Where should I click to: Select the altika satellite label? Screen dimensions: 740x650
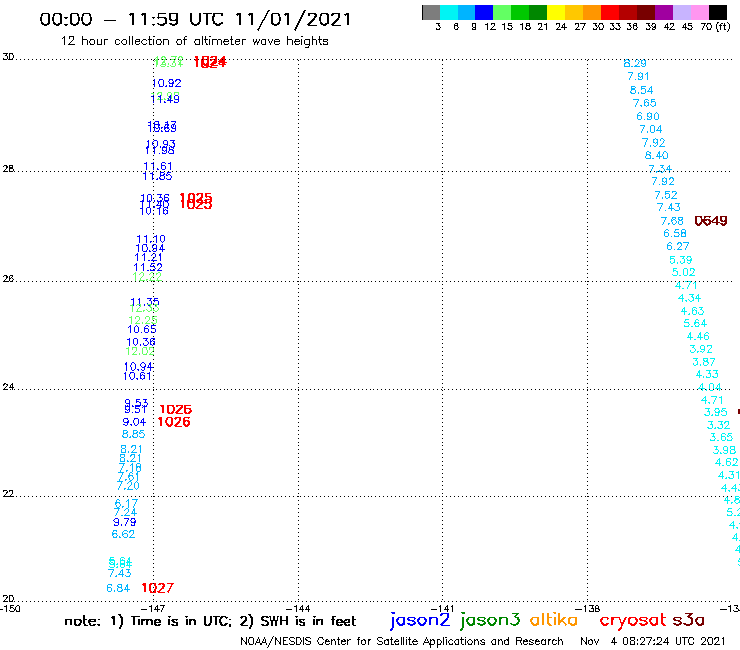[x=554, y=620]
